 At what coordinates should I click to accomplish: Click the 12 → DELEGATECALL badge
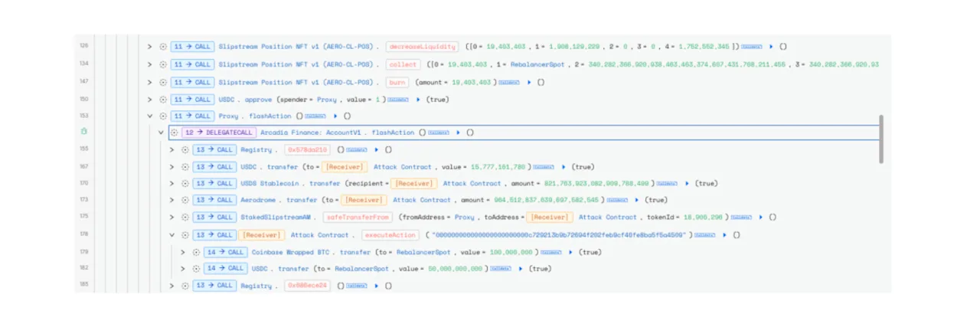[217, 133]
